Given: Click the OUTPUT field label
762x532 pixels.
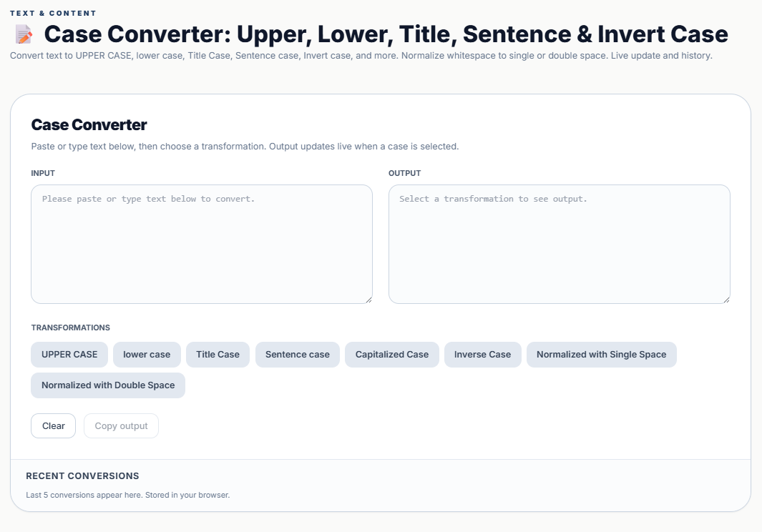Looking at the screenshot, I should pyautogui.click(x=404, y=173).
